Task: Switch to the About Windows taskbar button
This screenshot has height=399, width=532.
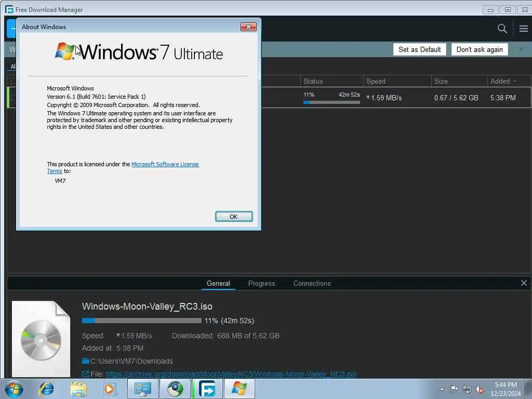Action: tap(239, 389)
